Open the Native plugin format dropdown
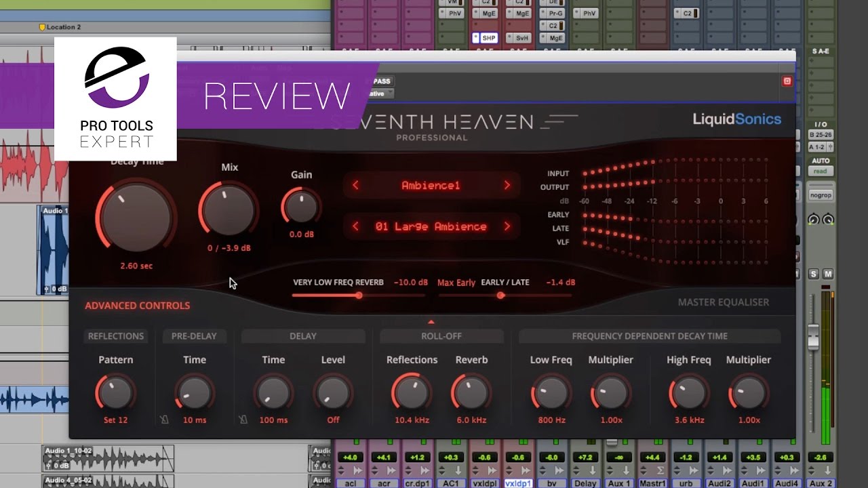Viewport: 868px width, 488px height. pos(380,94)
